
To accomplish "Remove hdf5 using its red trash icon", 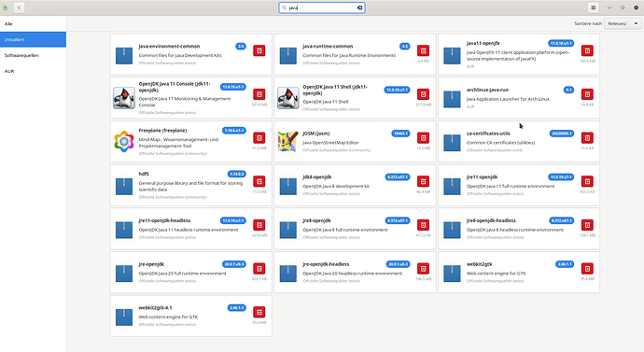I will coord(259,181).
